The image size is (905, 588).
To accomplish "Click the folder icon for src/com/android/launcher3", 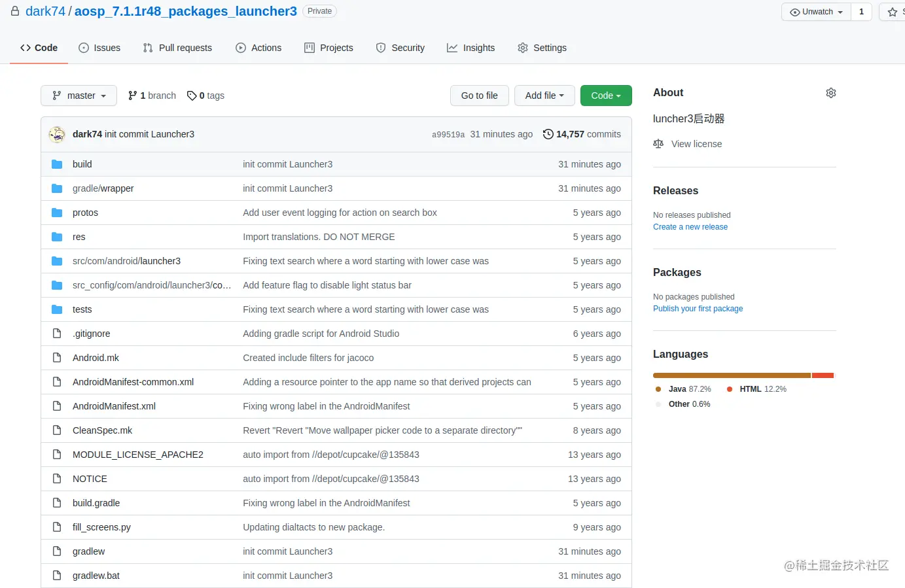I will pos(57,261).
